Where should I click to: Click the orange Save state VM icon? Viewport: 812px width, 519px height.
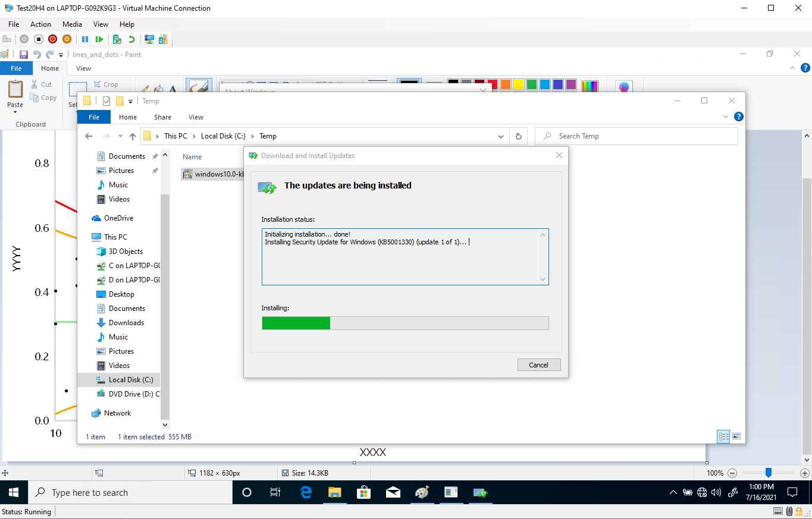coord(67,39)
